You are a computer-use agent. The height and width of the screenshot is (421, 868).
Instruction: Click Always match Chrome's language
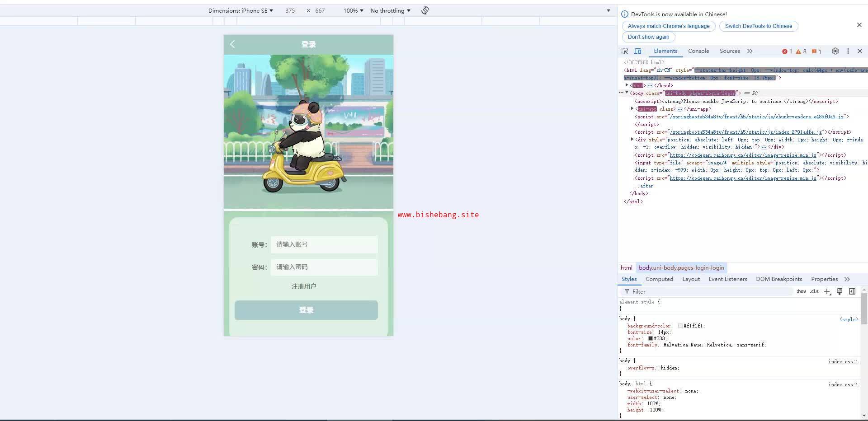click(669, 26)
